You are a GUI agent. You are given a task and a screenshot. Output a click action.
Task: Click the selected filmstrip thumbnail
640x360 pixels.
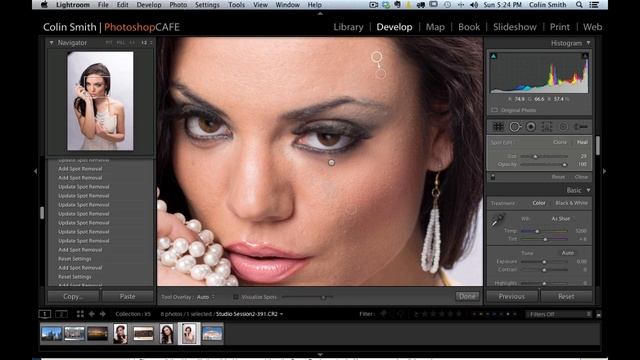189,333
